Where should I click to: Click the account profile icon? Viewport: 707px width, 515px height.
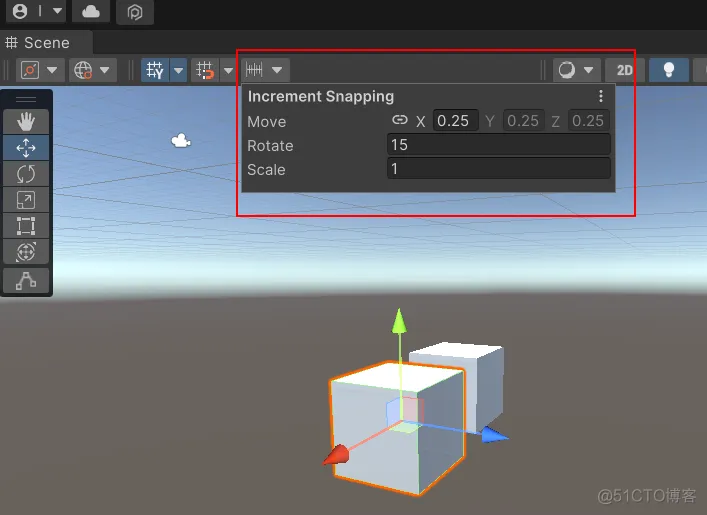point(20,11)
